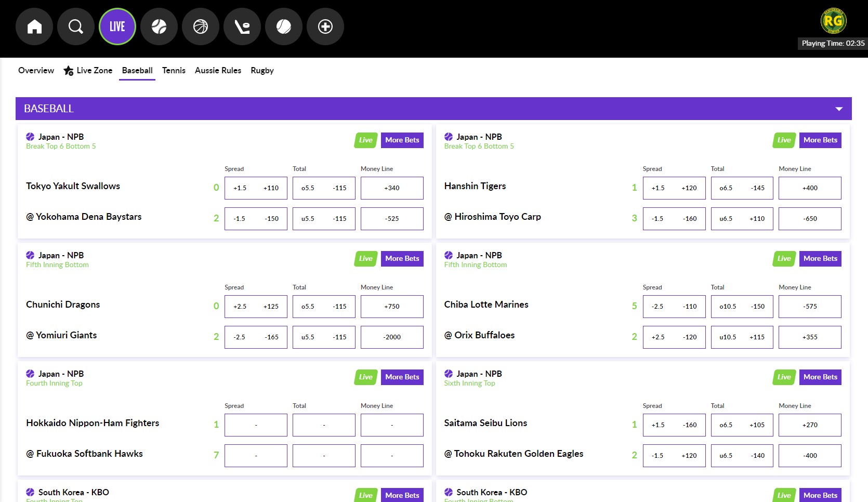
Task: Open the @ Yomiuri Giants team name
Action: tap(61, 335)
